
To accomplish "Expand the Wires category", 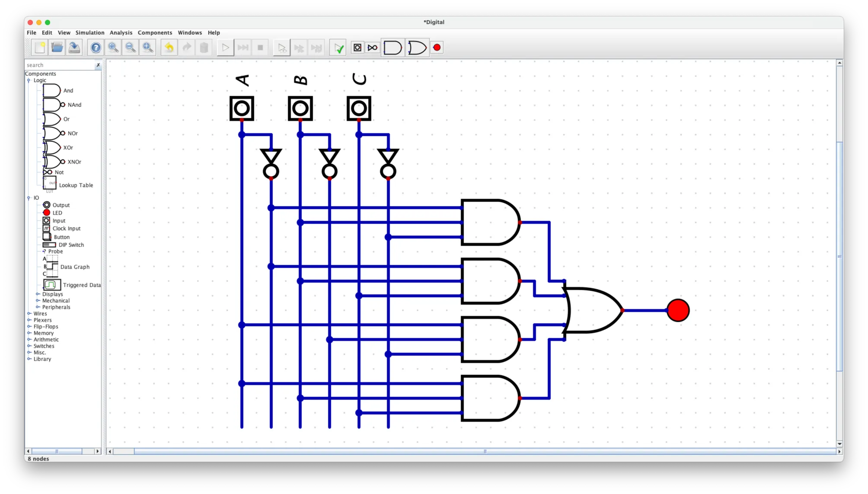I will click(x=29, y=314).
